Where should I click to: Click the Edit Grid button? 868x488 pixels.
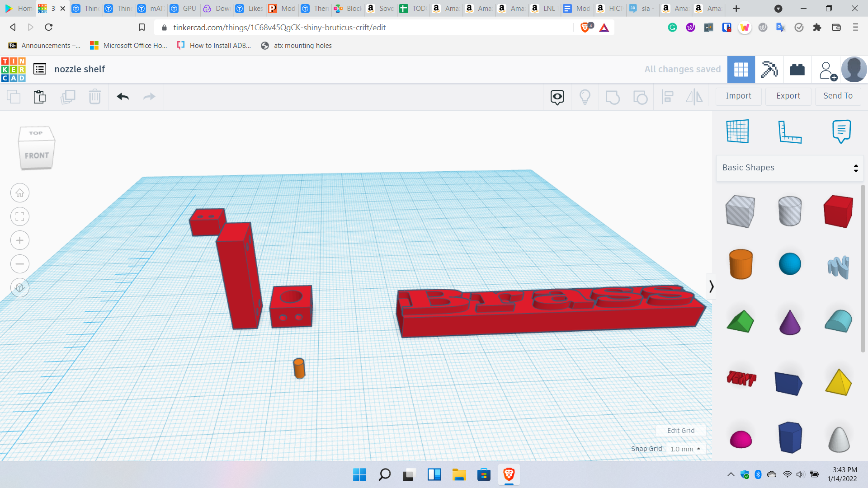(680, 431)
